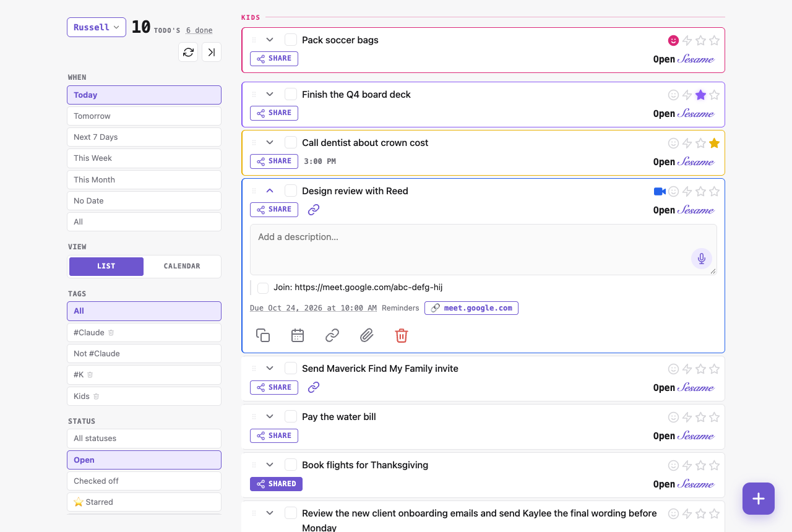
Task: Click the Add a description text area
Action: [x=483, y=250]
